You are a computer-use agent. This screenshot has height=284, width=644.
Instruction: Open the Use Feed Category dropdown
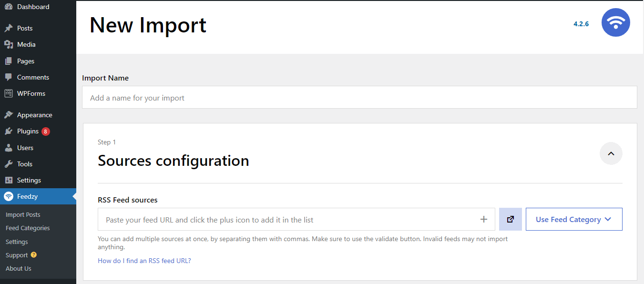click(x=574, y=219)
